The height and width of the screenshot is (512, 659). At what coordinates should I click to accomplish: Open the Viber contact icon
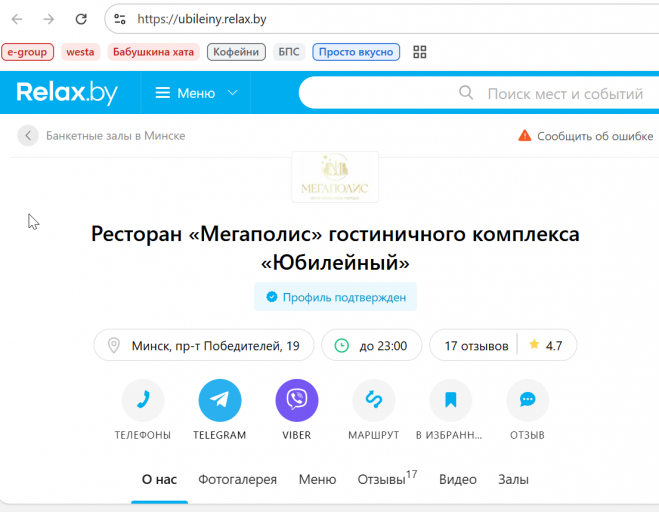tap(297, 400)
